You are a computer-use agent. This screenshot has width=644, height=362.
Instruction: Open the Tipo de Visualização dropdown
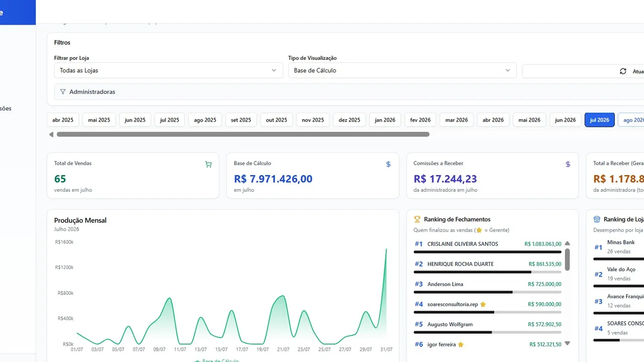[403, 70]
